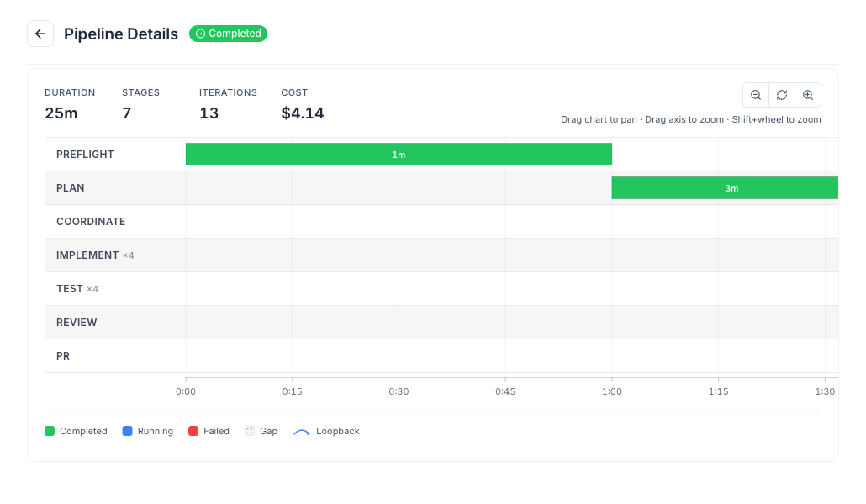Click the 1:00 axis tick label
This screenshot has height=504, width=866.
tap(612, 391)
